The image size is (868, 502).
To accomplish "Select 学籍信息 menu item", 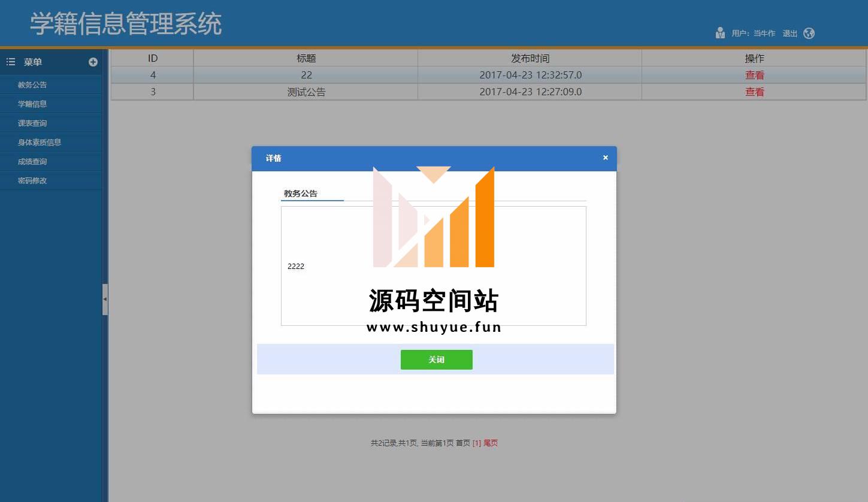I will pos(32,104).
